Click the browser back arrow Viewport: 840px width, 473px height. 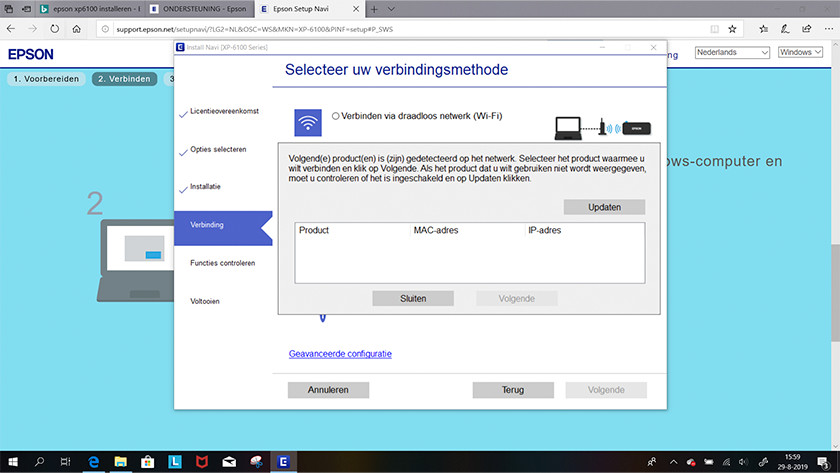coord(13,30)
